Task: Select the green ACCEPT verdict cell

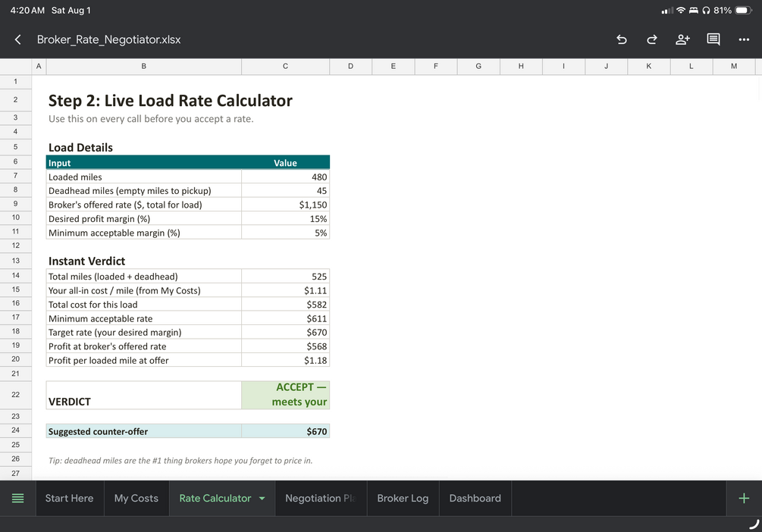Action: (285, 395)
